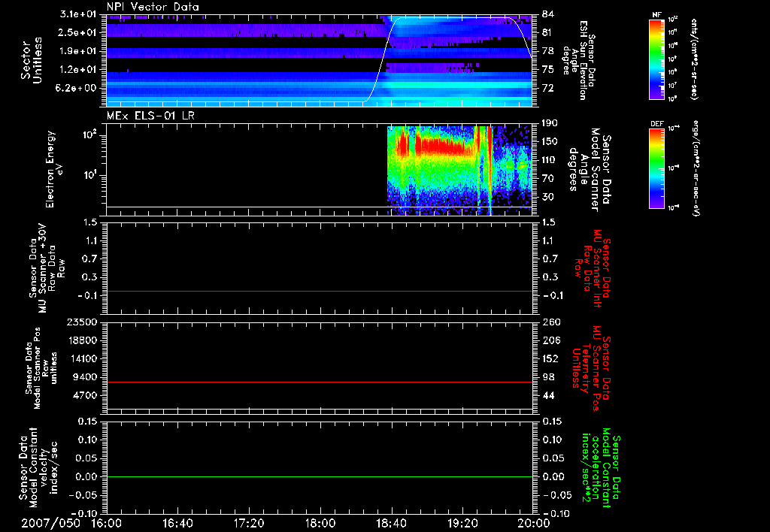
Task: Click the 18:40 time tick label
Action: pyautogui.click(x=391, y=522)
